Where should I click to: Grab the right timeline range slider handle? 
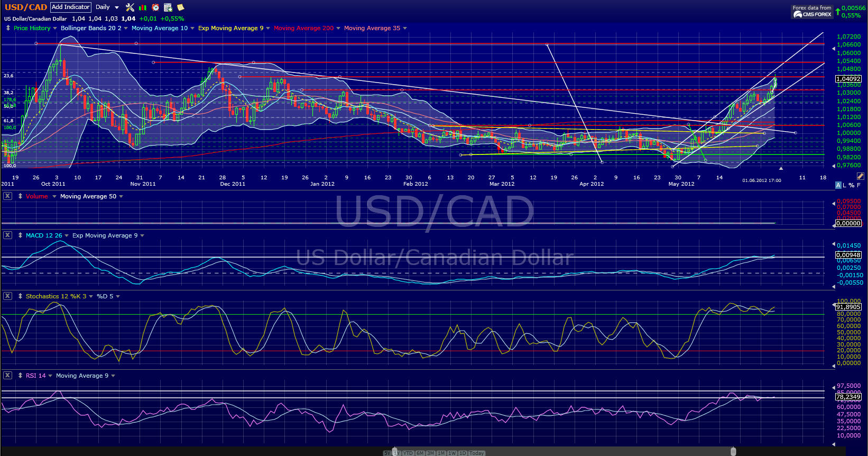pos(733,451)
